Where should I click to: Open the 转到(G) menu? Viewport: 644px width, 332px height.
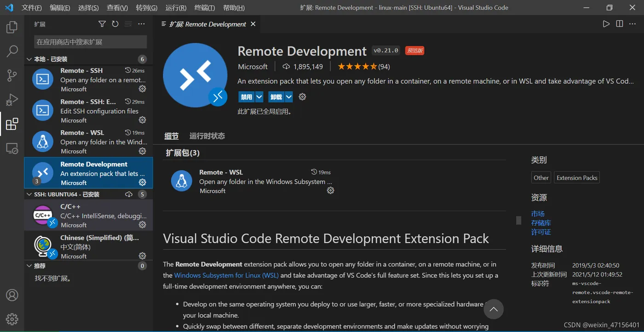pyautogui.click(x=147, y=8)
